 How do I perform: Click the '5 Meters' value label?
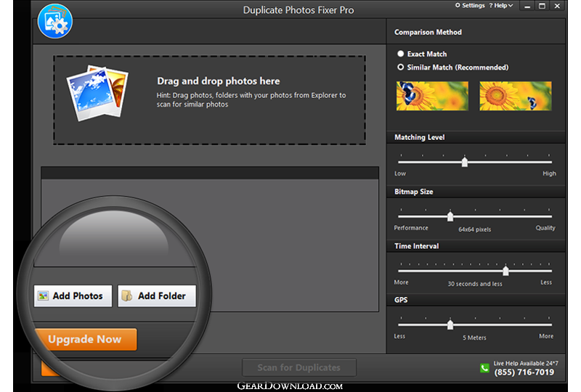[474, 338]
